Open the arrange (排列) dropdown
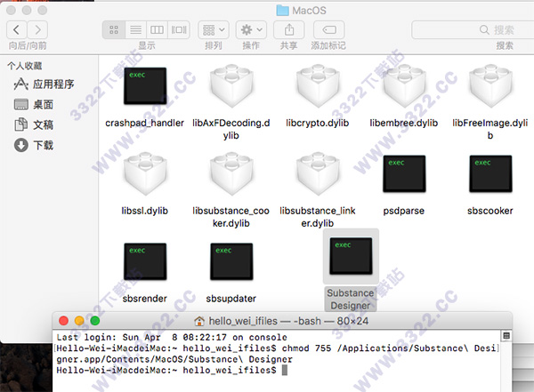 click(x=214, y=30)
